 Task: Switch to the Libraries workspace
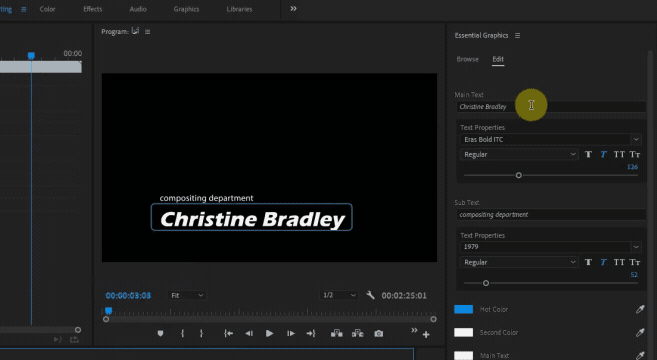239,9
